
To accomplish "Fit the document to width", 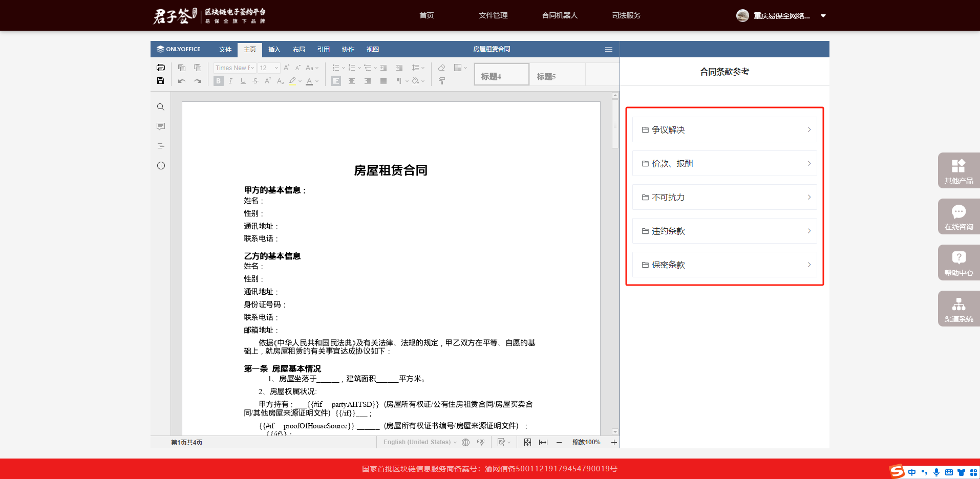I will point(543,442).
